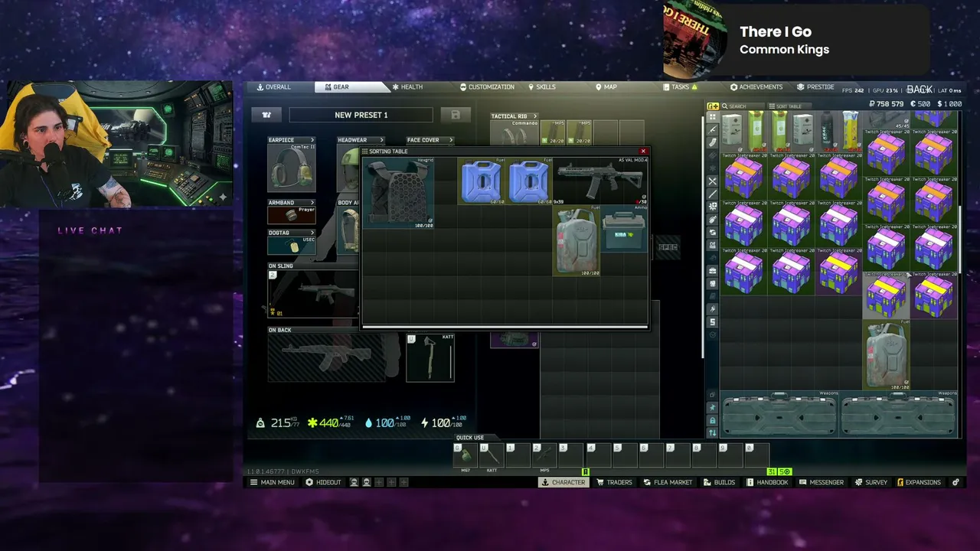Select the KATT quick use slot
The height and width of the screenshot is (551, 980).
tap(492, 456)
